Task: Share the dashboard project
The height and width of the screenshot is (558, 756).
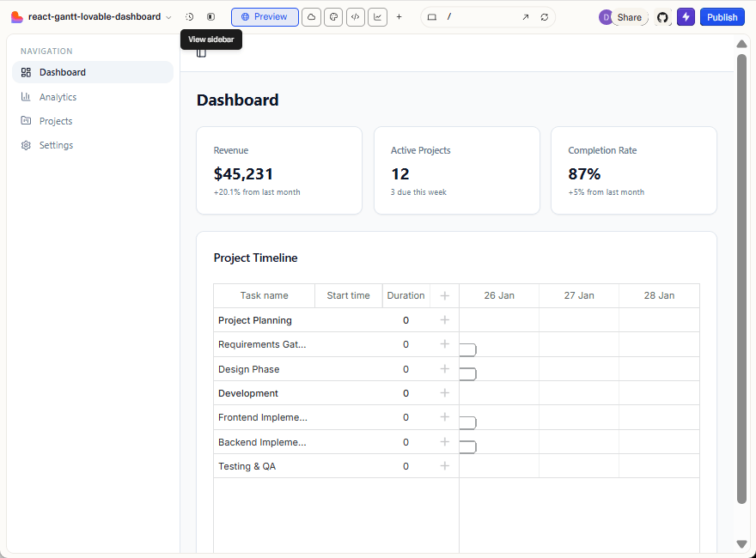Action: (x=629, y=16)
